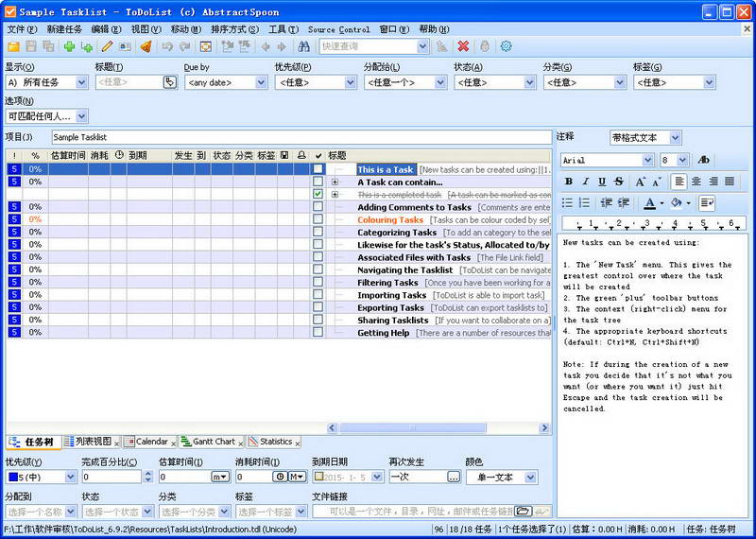This screenshot has height=539, width=756.
Task: Click the recurrence '...' button next to 一次
Action: pos(454,478)
